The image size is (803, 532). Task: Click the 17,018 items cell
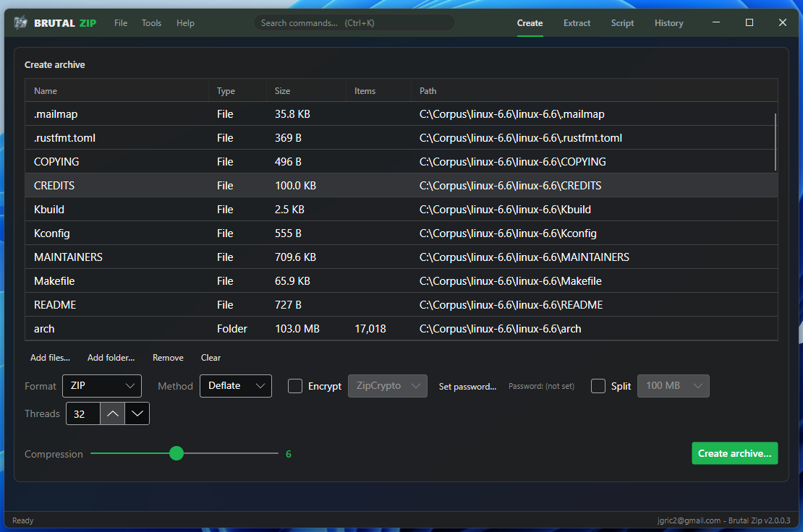pyautogui.click(x=370, y=328)
